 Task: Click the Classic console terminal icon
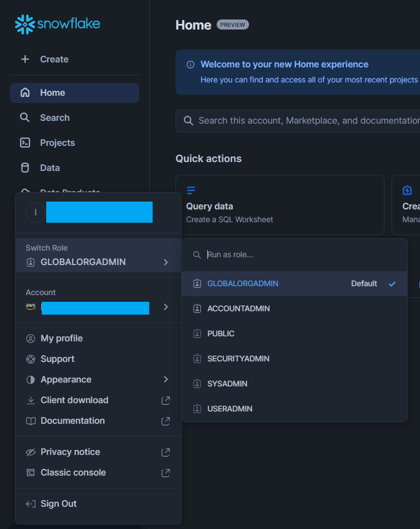tap(31, 473)
